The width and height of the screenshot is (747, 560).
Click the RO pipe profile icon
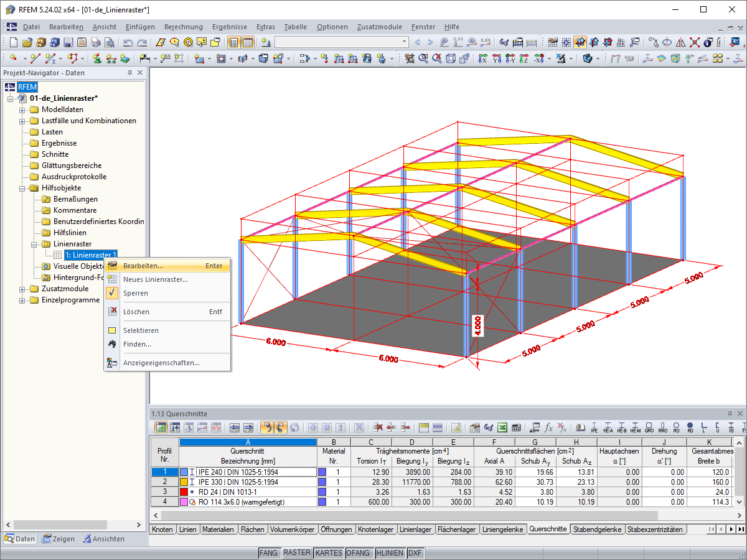(677, 427)
